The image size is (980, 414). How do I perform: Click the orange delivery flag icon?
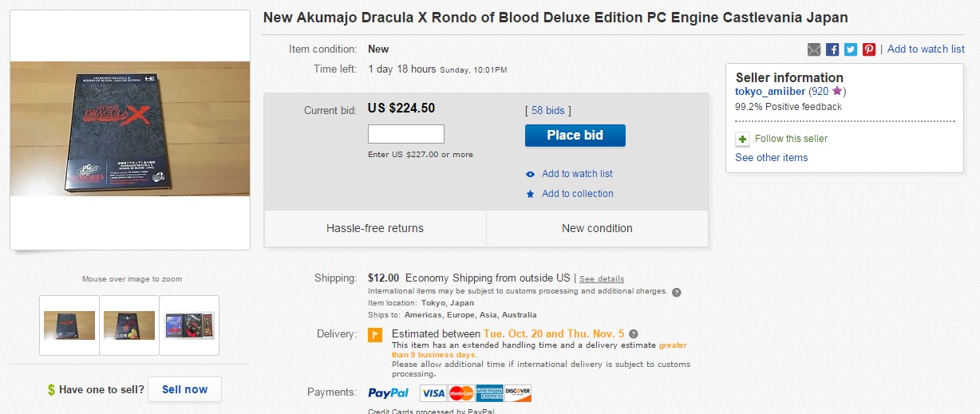click(x=375, y=335)
